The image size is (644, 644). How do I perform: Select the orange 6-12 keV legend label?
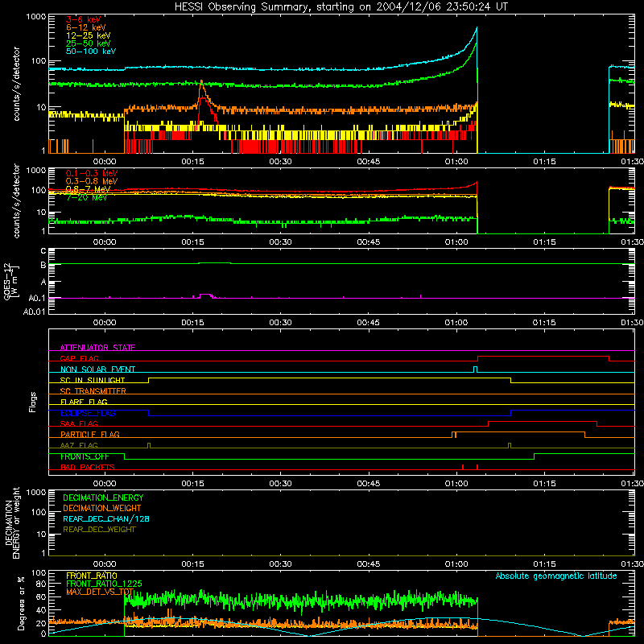point(86,27)
